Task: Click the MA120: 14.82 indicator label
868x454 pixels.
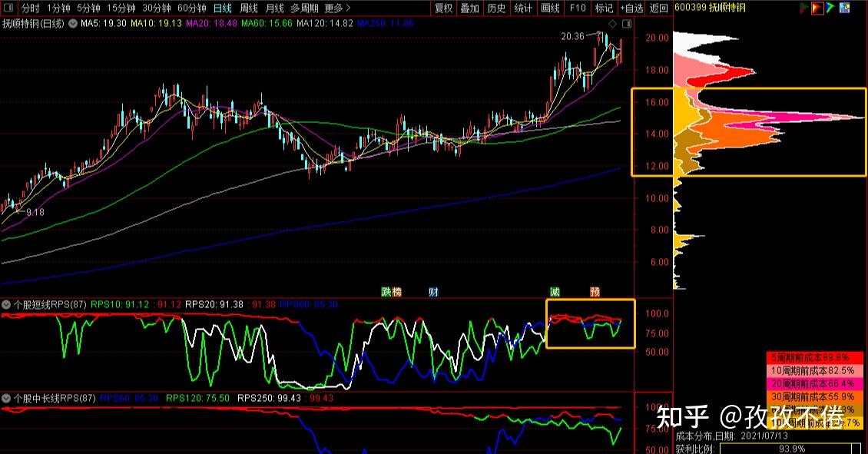Action: pos(324,24)
